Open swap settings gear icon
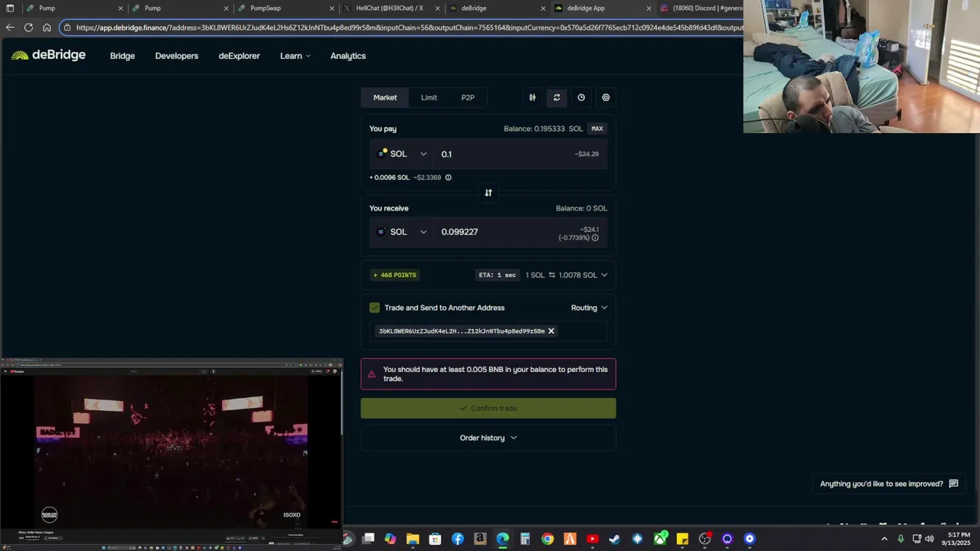 [606, 97]
